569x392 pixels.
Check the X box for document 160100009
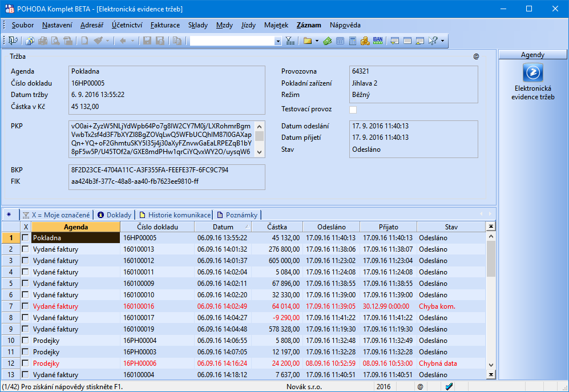coord(26,284)
